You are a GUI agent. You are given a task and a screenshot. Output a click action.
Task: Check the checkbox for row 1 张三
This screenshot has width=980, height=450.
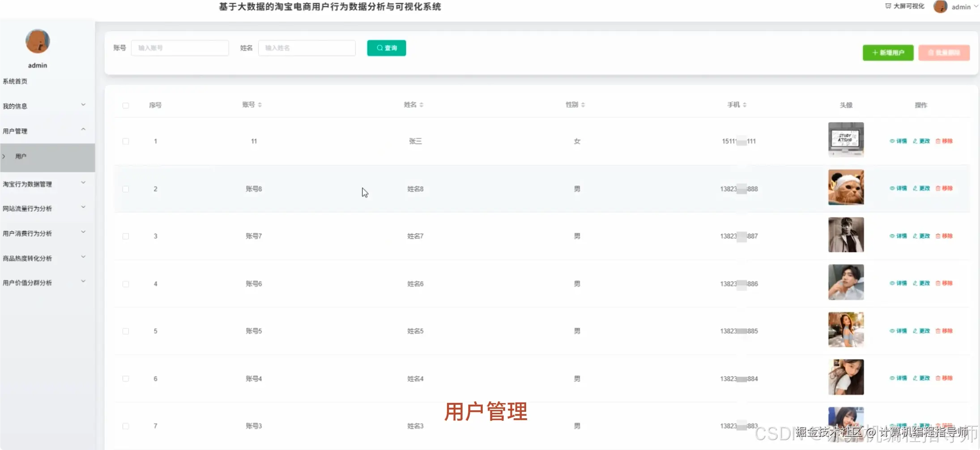126,141
